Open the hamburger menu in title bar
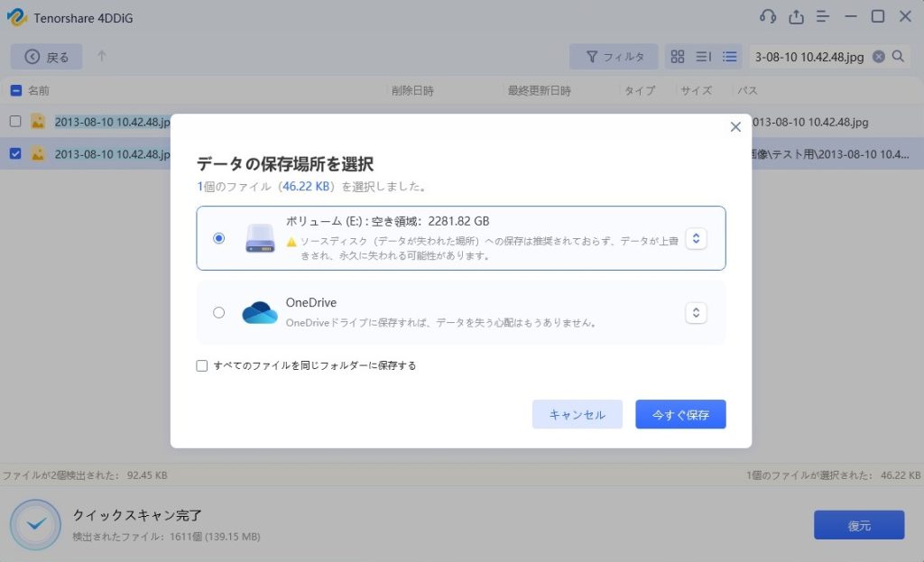This screenshot has height=562, width=924. click(x=823, y=17)
